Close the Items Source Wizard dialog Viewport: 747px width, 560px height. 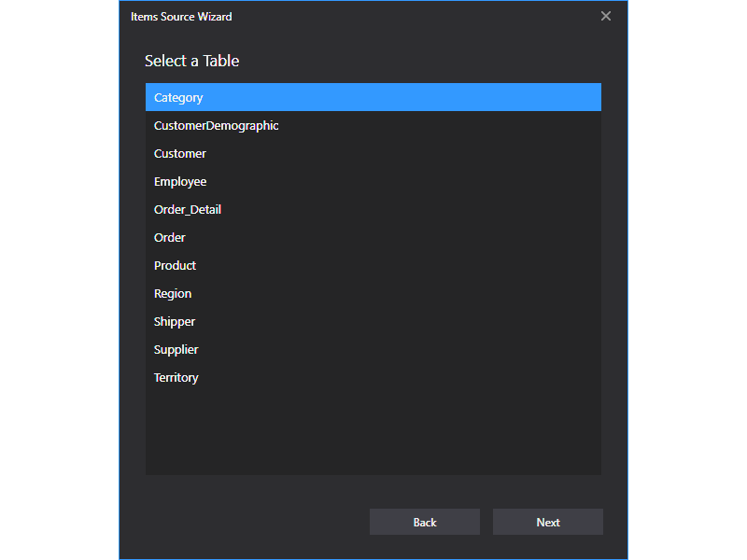[606, 16]
